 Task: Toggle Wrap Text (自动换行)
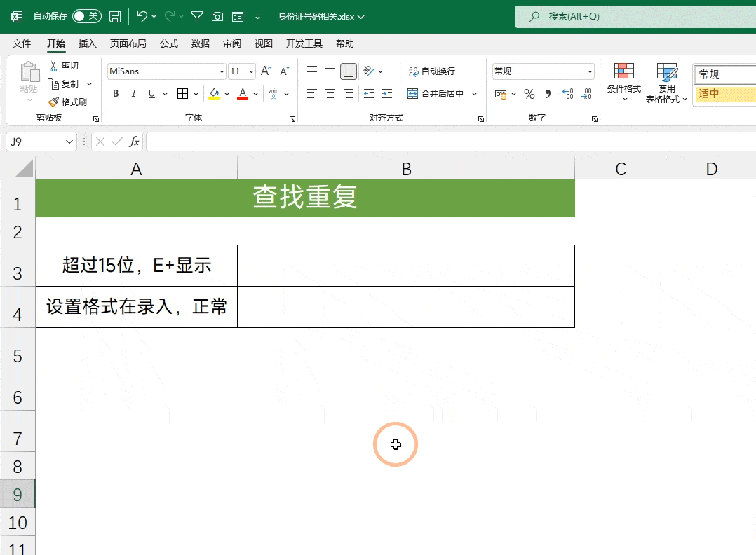432,71
